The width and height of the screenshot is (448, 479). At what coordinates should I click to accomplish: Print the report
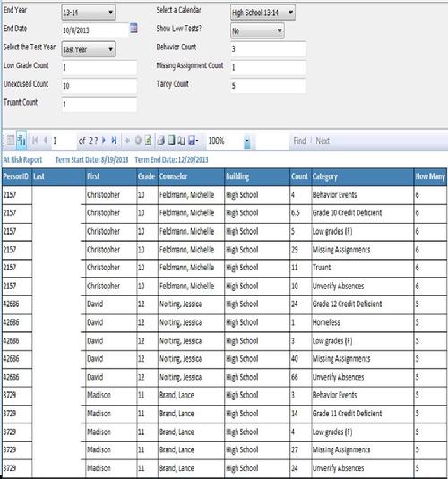point(161,141)
